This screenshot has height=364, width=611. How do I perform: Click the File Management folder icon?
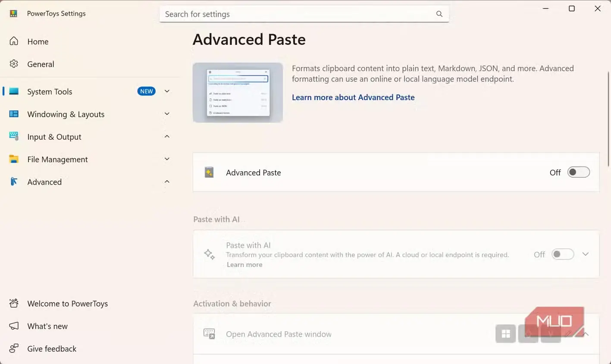[14, 159]
